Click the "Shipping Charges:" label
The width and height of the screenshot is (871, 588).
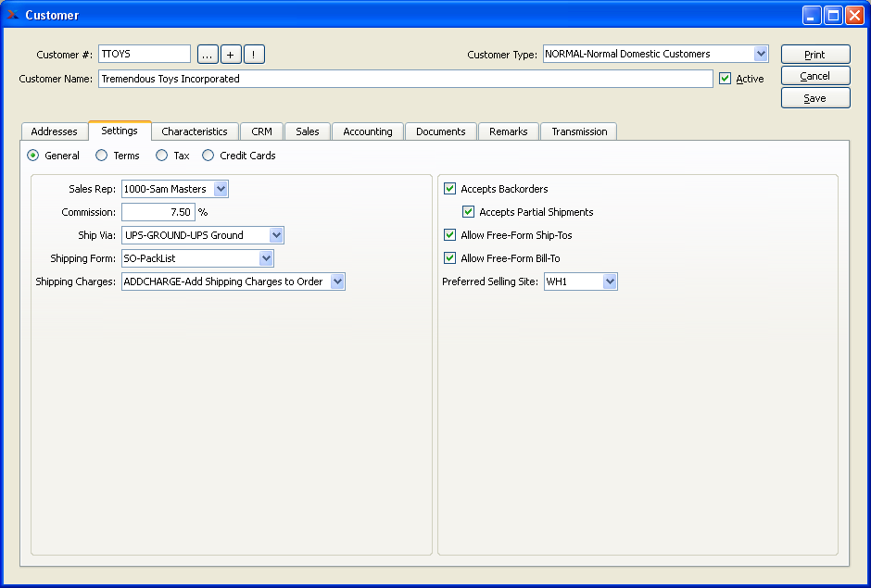pyautogui.click(x=76, y=281)
